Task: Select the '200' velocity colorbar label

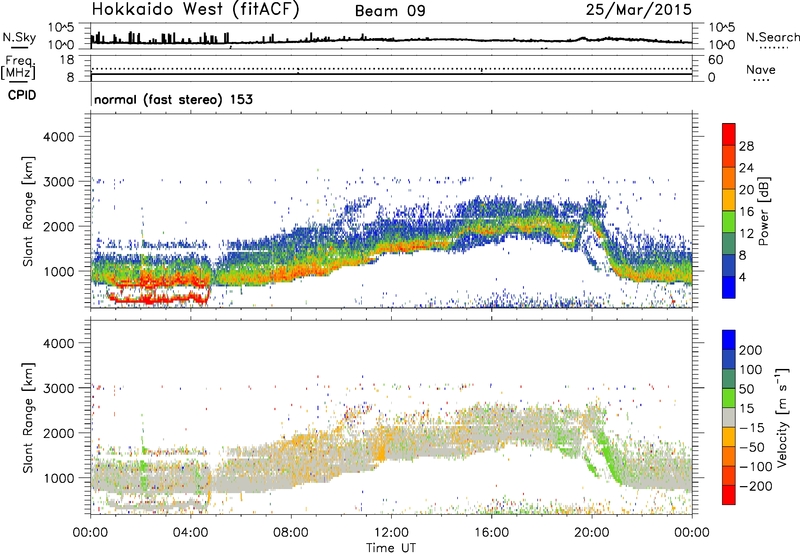Action: click(x=751, y=350)
